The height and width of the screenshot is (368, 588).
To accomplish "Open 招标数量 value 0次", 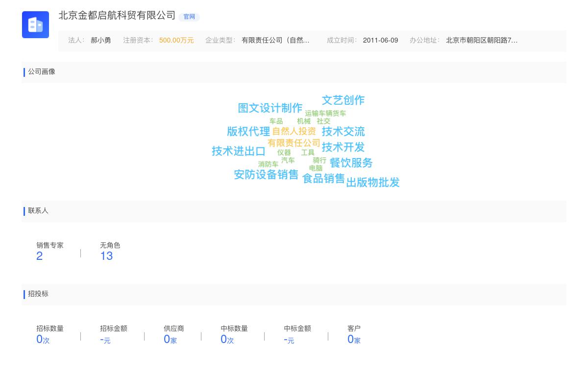I will click(43, 339).
